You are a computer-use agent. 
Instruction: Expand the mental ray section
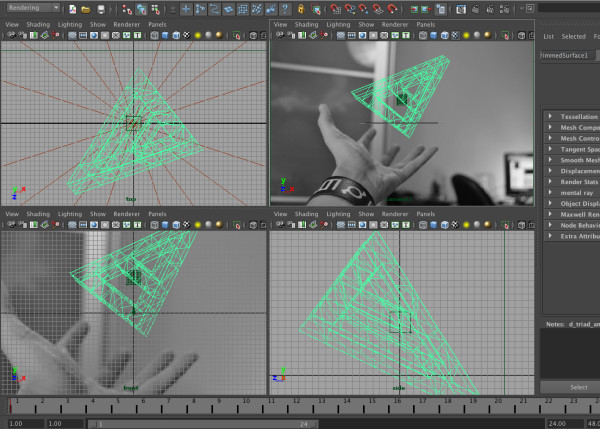click(x=572, y=193)
